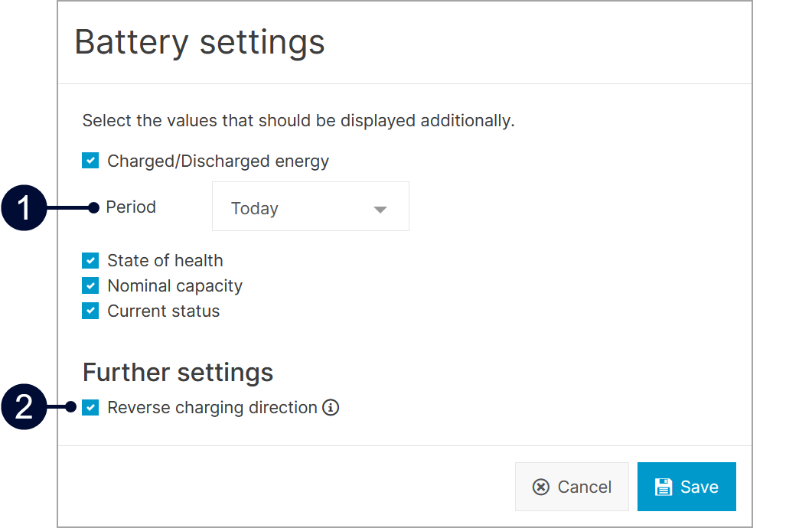Click the Period dropdown arrow

(380, 209)
